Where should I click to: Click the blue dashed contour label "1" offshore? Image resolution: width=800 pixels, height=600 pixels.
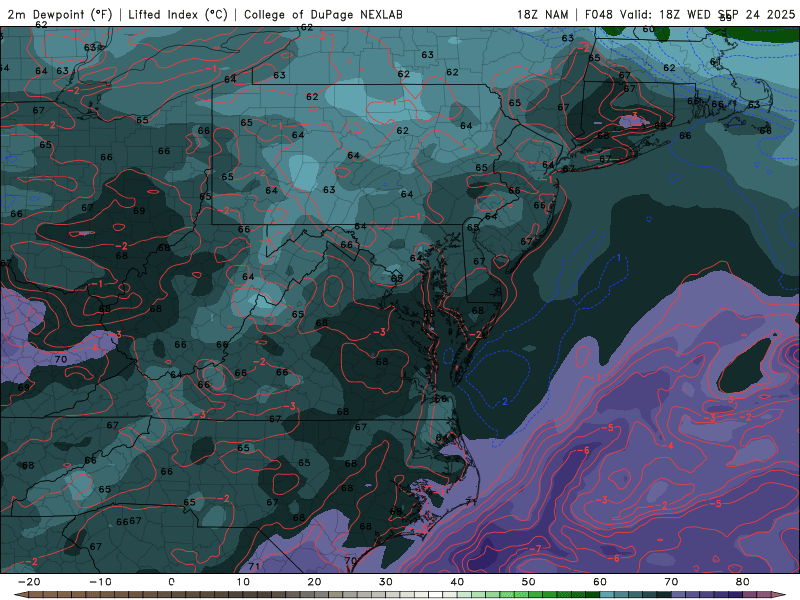click(x=619, y=258)
